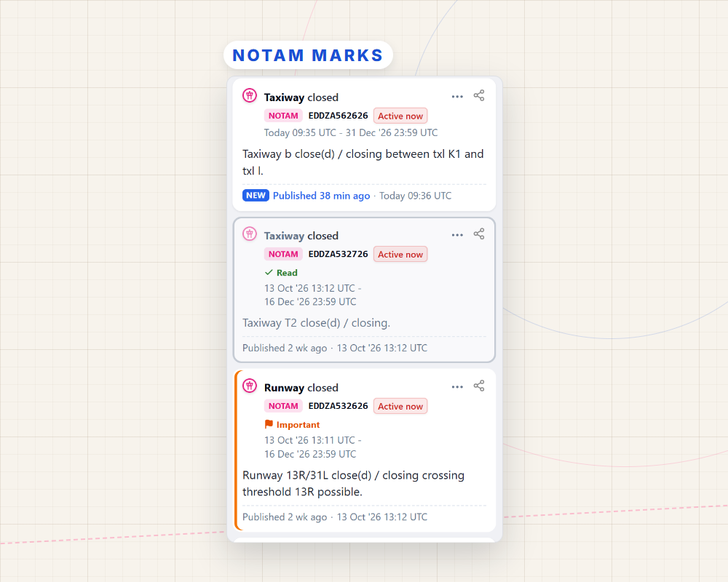
Task: Click the Taxiway closed title on the EDDZA532726 card
Action: point(301,236)
